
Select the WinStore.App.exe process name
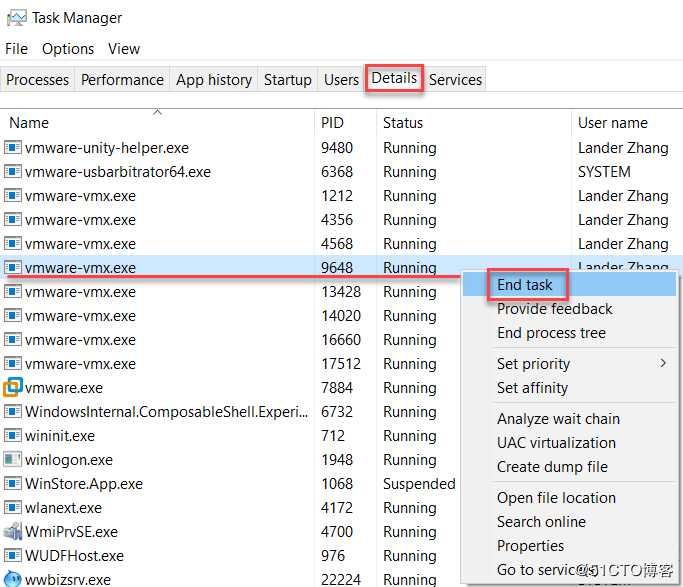[x=84, y=483]
